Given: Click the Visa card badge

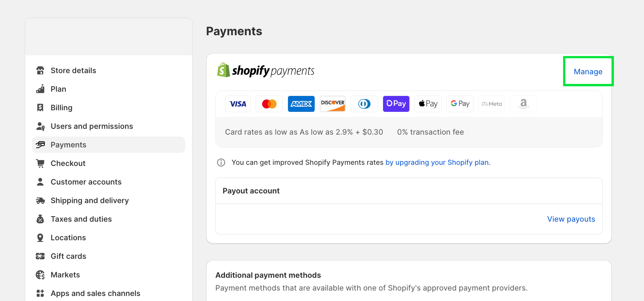Looking at the screenshot, I should pos(238,104).
